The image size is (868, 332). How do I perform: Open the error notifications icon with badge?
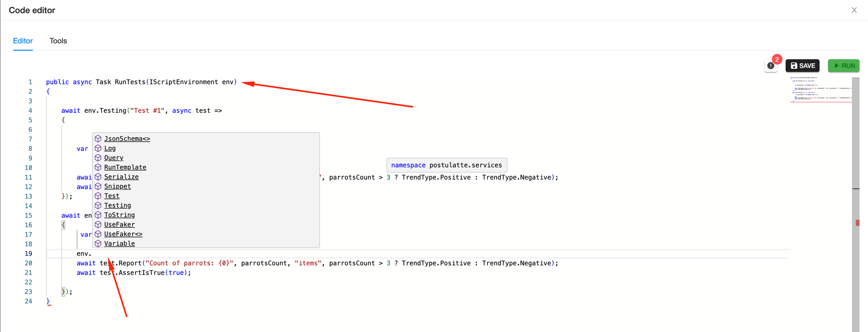(x=771, y=66)
